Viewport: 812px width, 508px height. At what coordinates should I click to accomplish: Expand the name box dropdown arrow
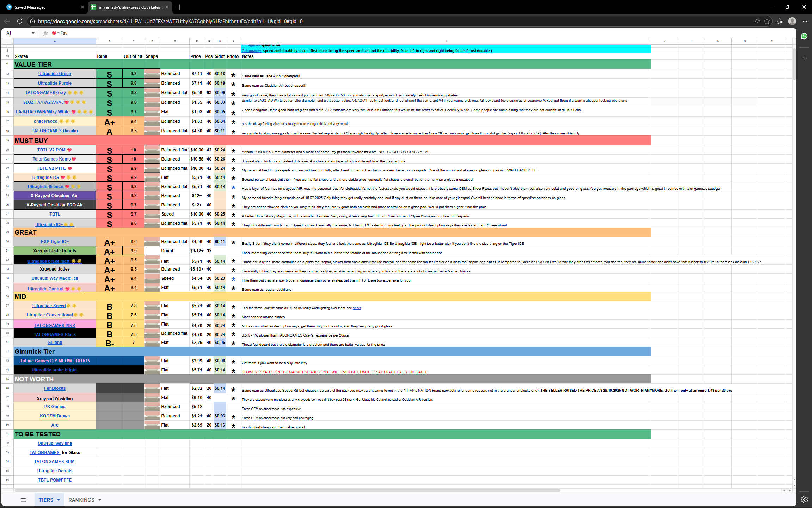coord(33,33)
